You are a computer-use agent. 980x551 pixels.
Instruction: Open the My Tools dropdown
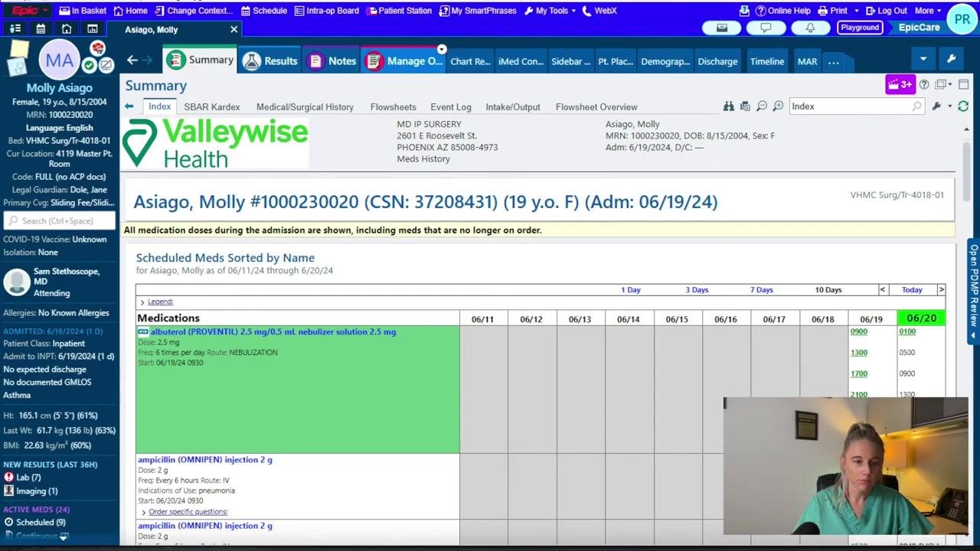tap(550, 11)
